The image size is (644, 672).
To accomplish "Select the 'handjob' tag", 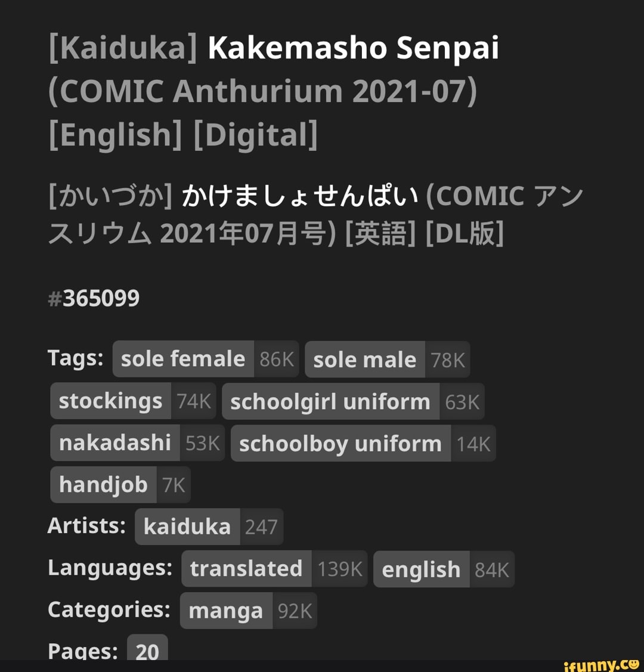I will point(103,485).
